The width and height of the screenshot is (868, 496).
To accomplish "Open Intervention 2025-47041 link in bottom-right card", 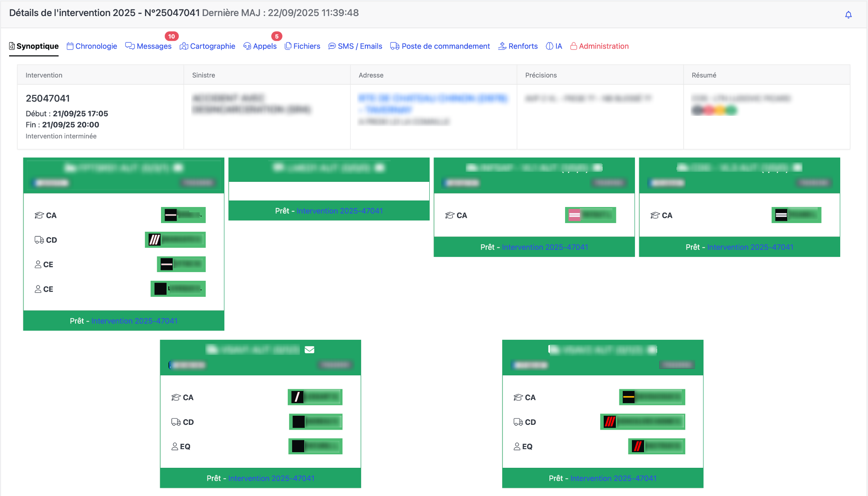I will [613, 478].
